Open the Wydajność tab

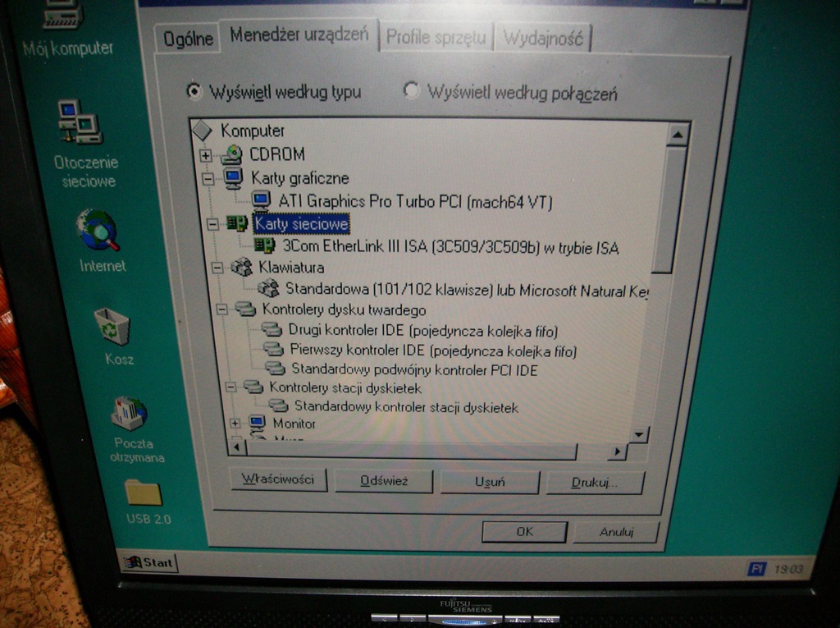[x=543, y=38]
